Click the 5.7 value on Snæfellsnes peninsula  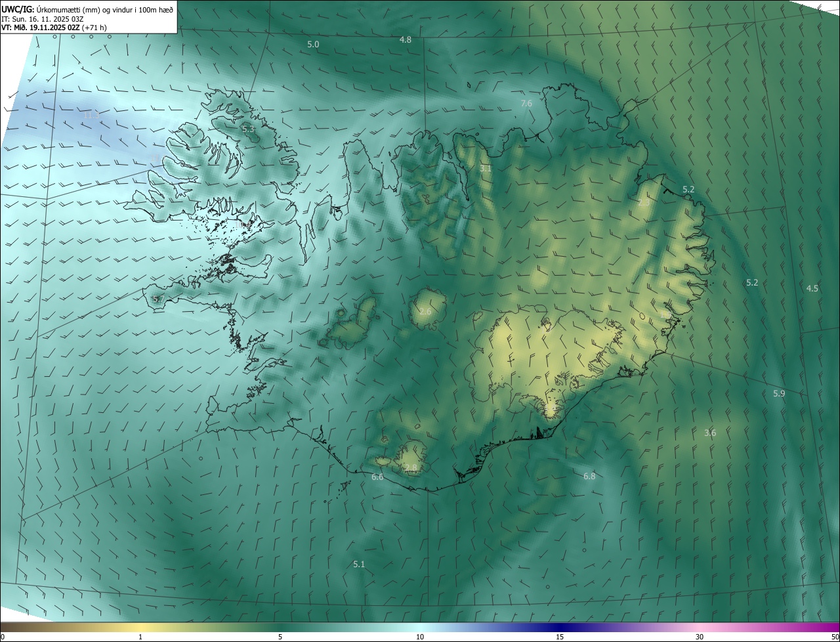pos(157,299)
